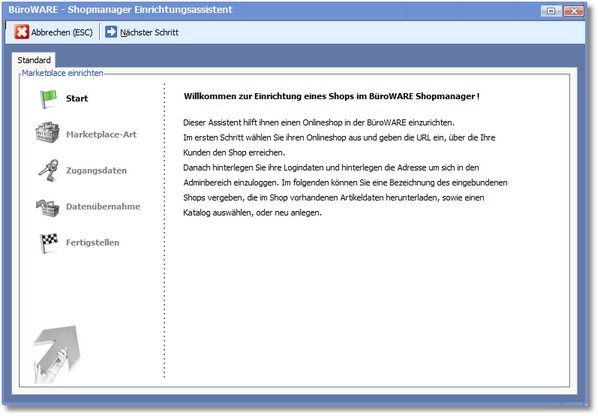Click the red Abbrechen X icon
The image size is (598, 416).
tap(22, 32)
